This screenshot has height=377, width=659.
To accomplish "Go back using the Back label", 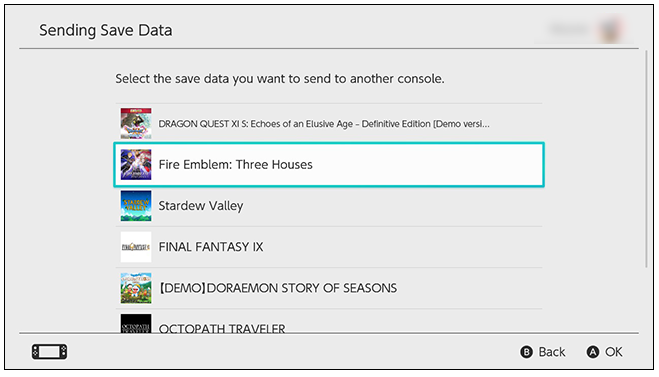I will click(552, 352).
